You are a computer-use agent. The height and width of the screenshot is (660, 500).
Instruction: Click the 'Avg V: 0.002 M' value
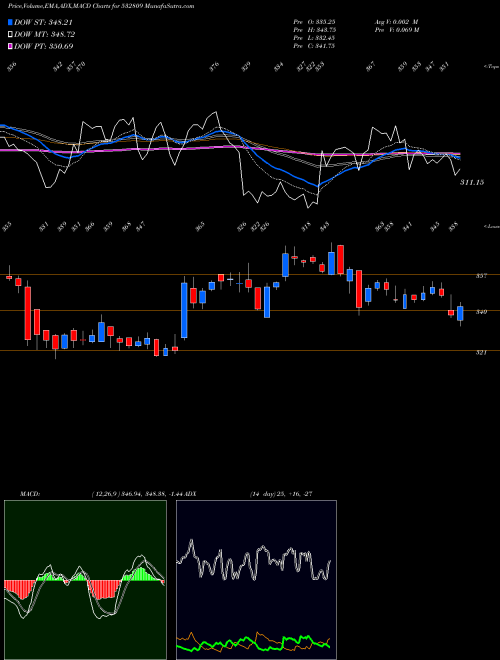click(396, 22)
